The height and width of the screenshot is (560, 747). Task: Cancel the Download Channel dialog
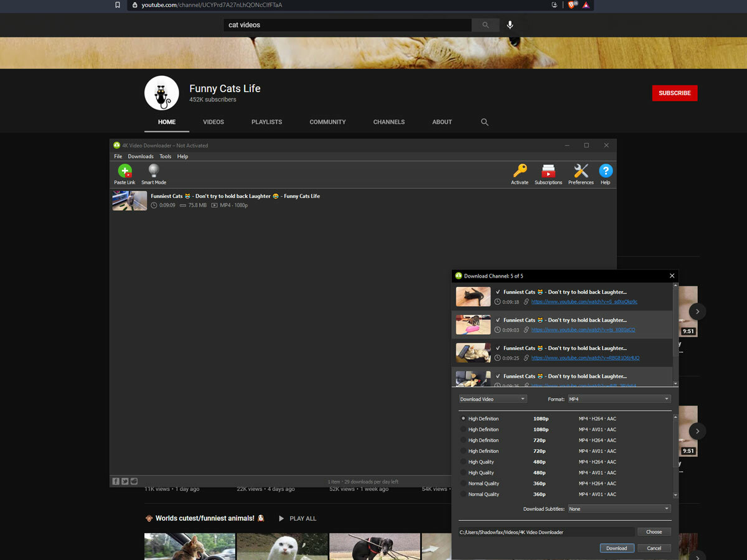tap(654, 548)
